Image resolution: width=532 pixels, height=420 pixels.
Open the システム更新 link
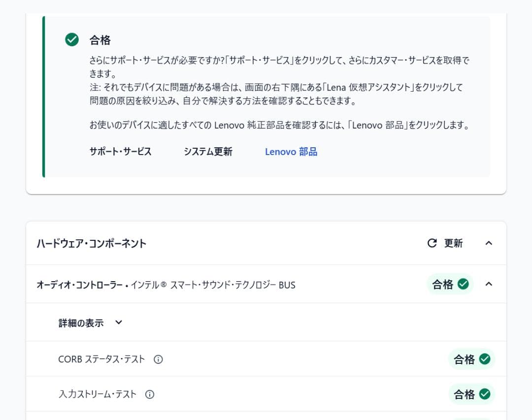click(208, 152)
